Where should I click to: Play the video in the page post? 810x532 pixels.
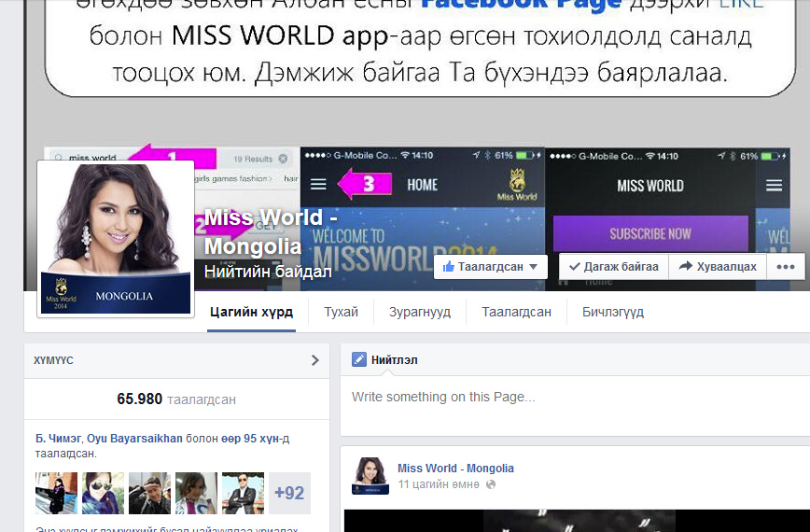[x=577, y=521]
